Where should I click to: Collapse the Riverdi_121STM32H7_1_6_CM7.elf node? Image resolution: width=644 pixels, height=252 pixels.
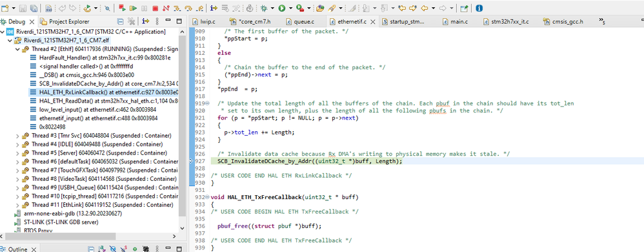[x=10, y=40]
